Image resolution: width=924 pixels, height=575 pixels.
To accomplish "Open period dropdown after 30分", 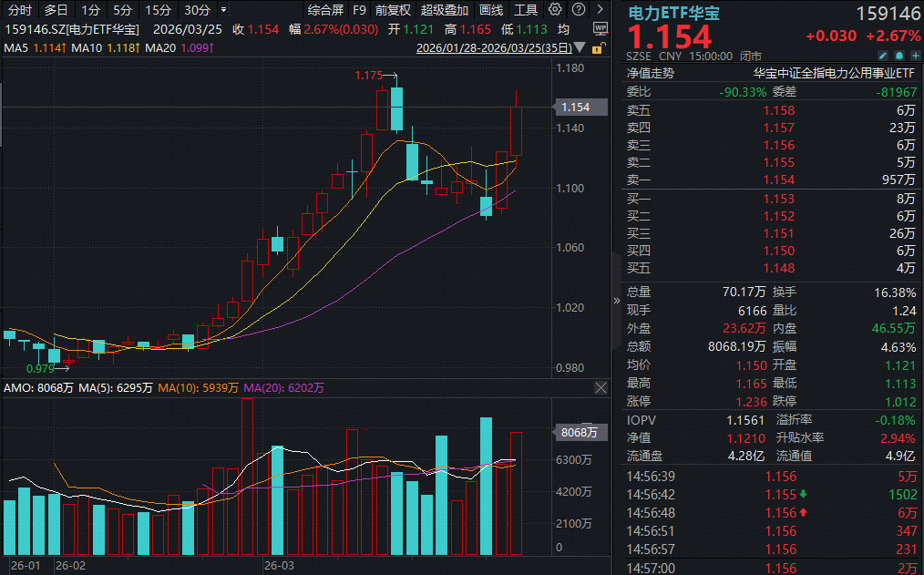I will (x=224, y=10).
